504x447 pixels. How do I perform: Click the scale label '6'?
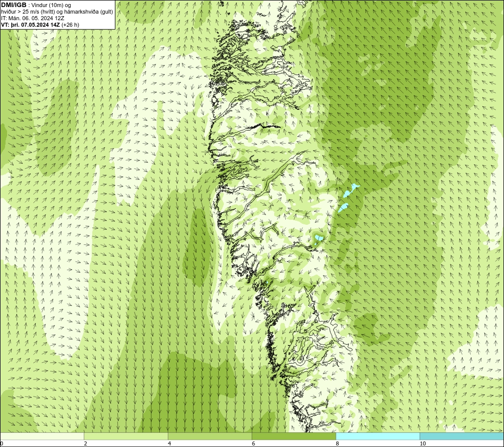coord(254,444)
